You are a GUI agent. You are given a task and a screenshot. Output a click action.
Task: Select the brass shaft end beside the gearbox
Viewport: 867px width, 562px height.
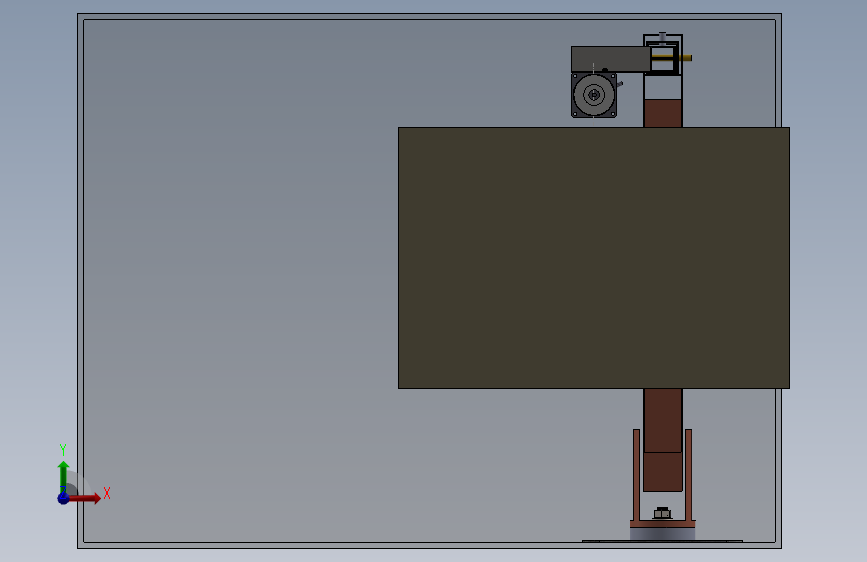click(x=686, y=58)
